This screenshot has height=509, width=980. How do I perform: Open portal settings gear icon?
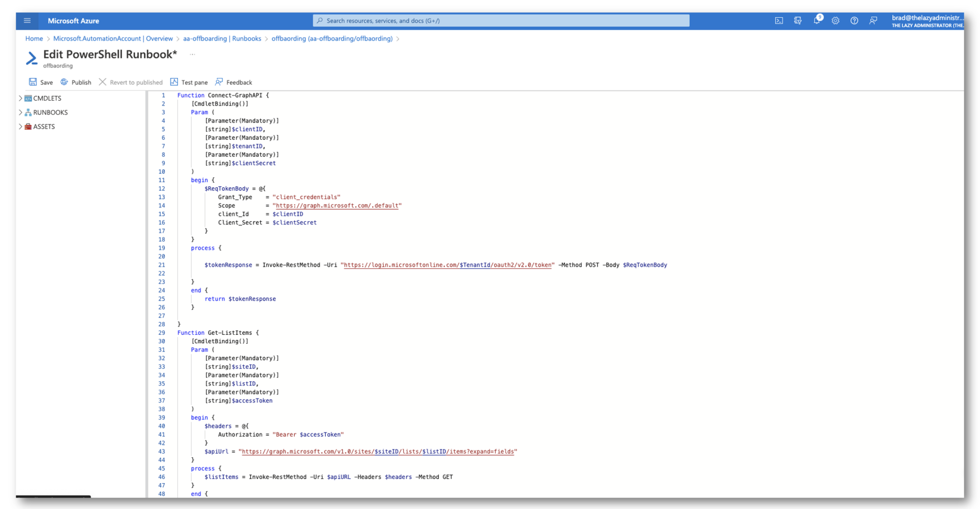(835, 21)
